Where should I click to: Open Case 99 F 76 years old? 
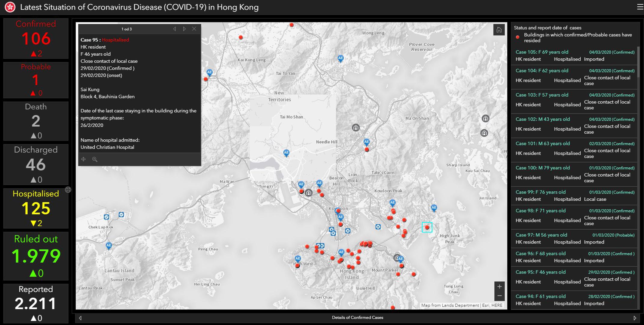(540, 192)
